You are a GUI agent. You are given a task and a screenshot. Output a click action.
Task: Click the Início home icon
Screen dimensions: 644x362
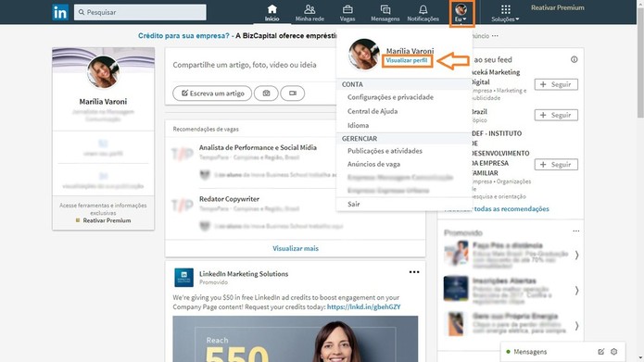point(271,9)
